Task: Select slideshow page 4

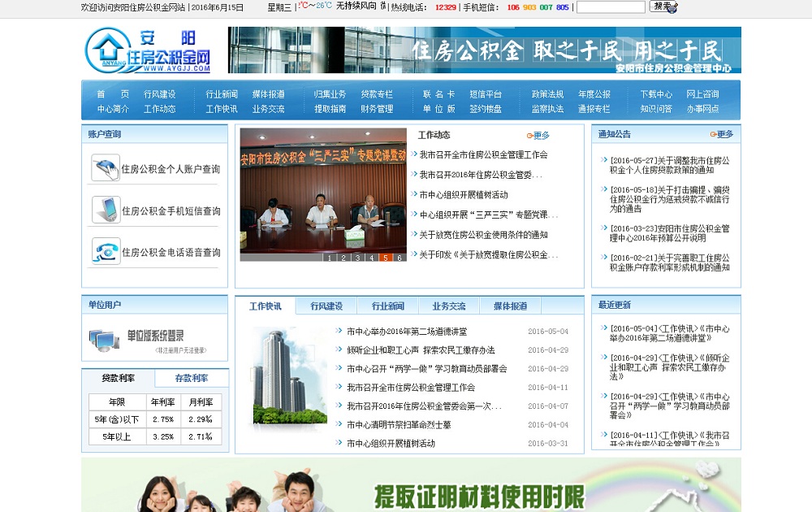Action: [371, 258]
